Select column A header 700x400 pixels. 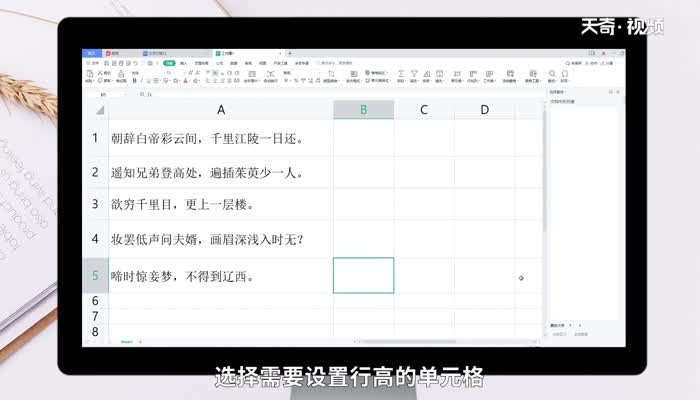(x=221, y=110)
